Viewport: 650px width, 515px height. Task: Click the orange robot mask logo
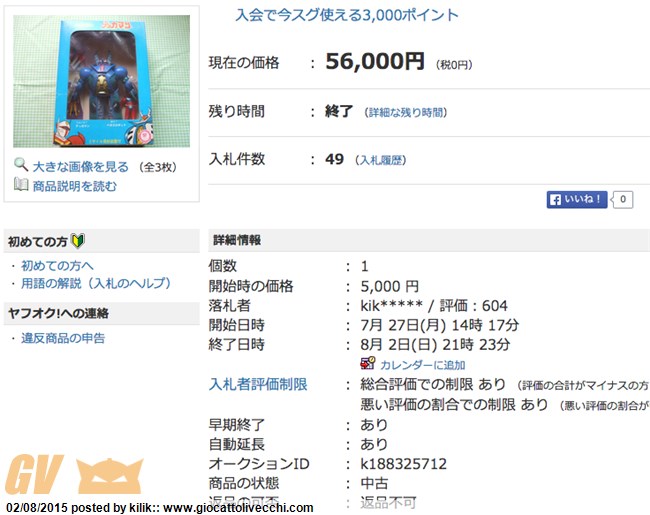coord(110,475)
